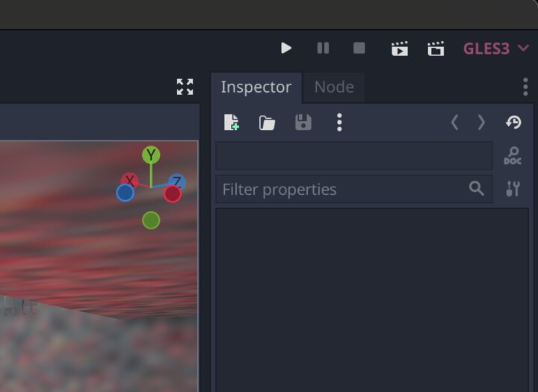Toggle distraction-free mode
The width and height of the screenshot is (538, 392).
[185, 87]
